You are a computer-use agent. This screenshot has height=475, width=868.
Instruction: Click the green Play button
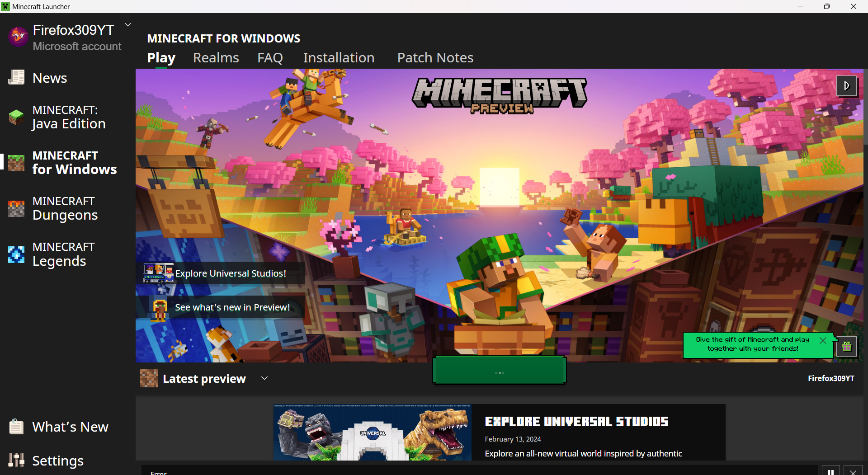coord(500,371)
